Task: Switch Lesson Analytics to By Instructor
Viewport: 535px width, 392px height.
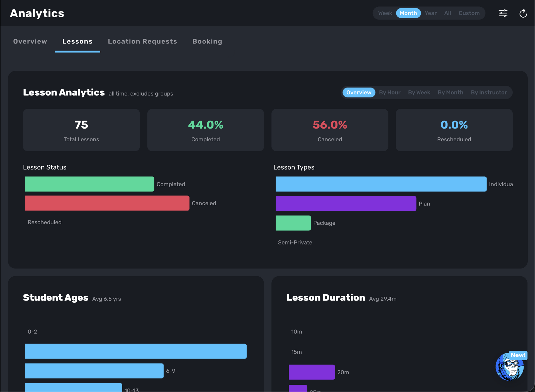Action: coord(489,92)
